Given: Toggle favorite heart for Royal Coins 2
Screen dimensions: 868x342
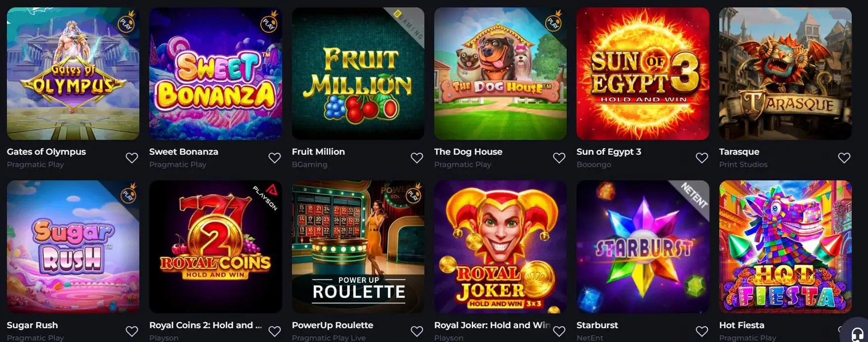Looking at the screenshot, I should tap(275, 331).
